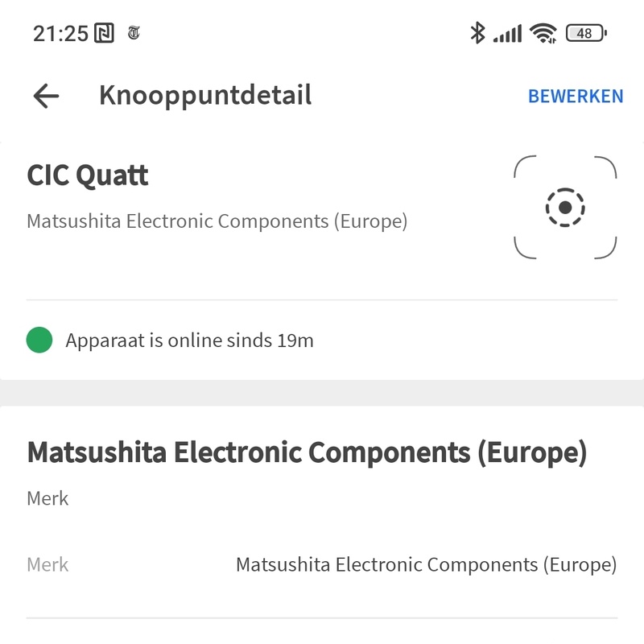Tap the battery indicator icon

(x=586, y=33)
